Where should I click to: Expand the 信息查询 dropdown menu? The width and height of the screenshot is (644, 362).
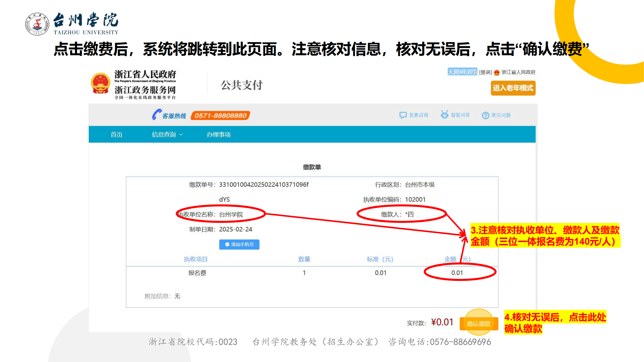(x=167, y=135)
